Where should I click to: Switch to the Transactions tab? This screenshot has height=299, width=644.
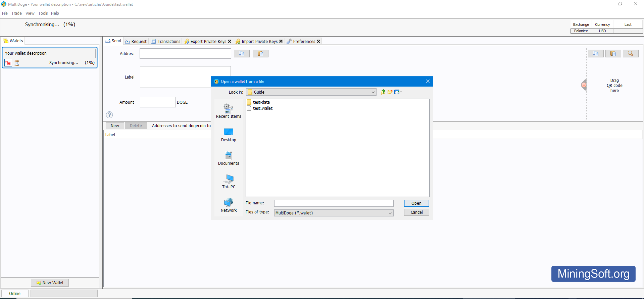(x=166, y=41)
